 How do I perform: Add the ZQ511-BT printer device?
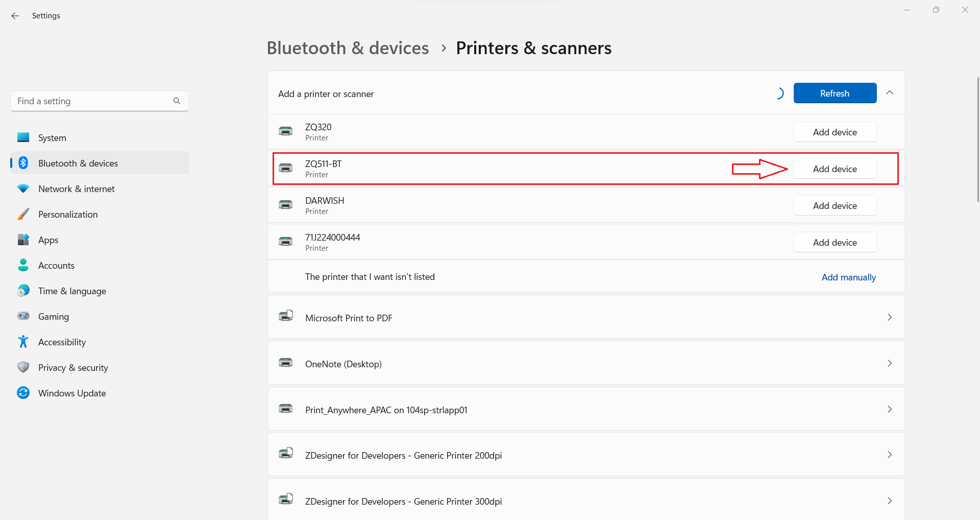click(835, 169)
